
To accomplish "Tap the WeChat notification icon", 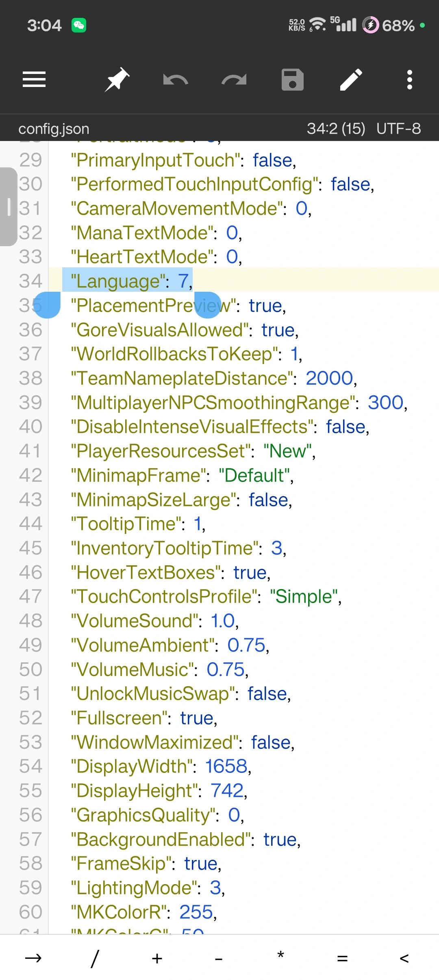I will [79, 25].
